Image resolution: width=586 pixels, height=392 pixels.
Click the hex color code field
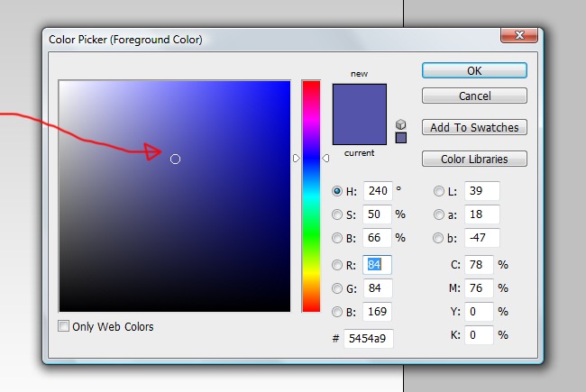[368, 339]
